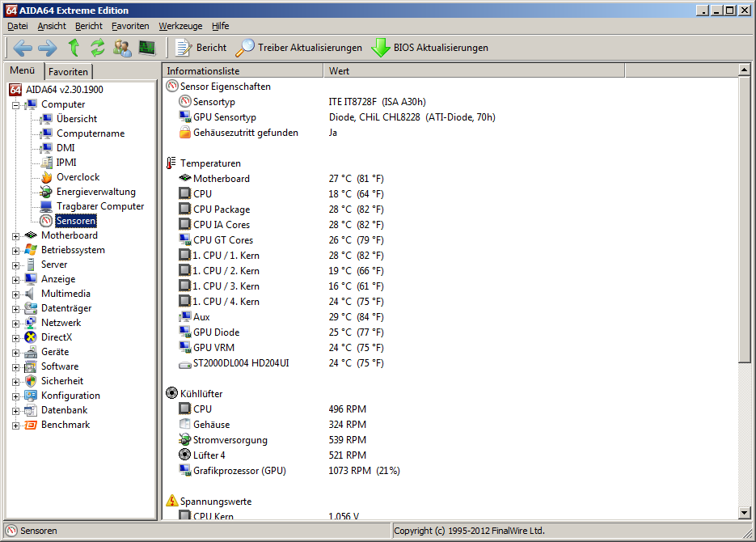This screenshot has height=542, width=756.
Task: Click the Gehäusezutritt padlock icon
Action: (x=185, y=133)
